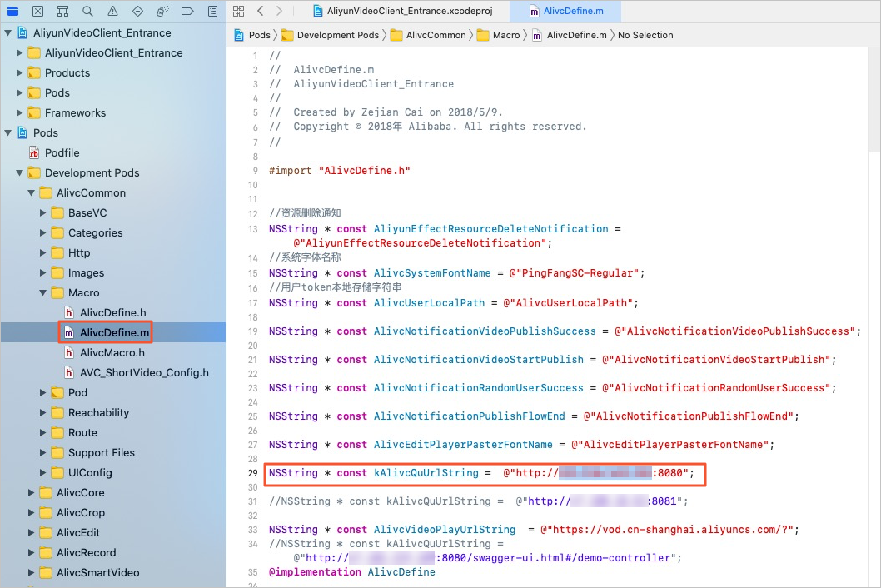The image size is (881, 588).
Task: Expand the Reachability folder
Action: [42, 412]
